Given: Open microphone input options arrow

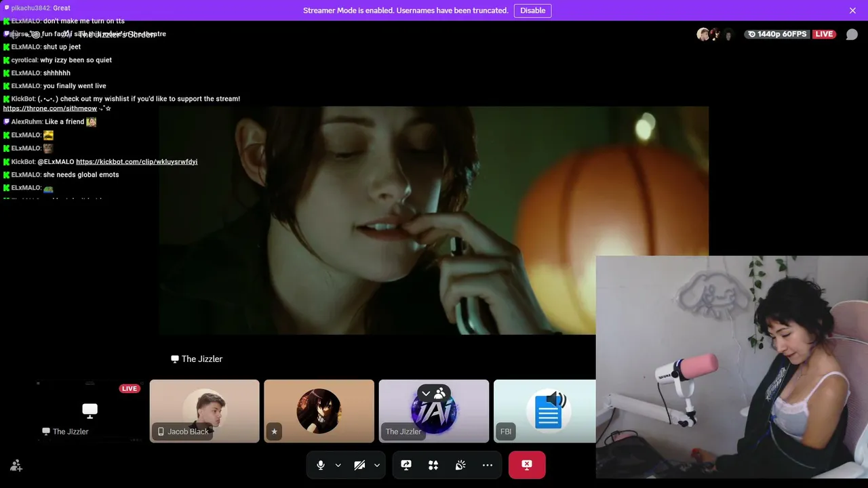Looking at the screenshot, I should 338,465.
